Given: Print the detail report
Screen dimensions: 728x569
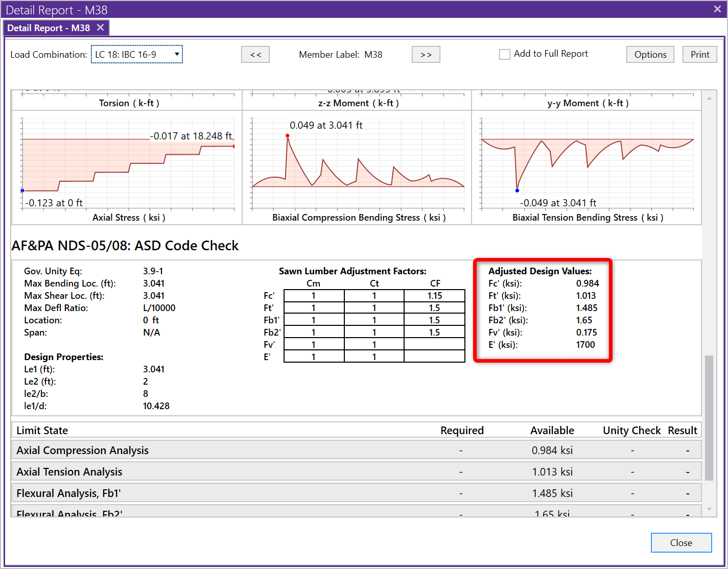Looking at the screenshot, I should point(699,55).
